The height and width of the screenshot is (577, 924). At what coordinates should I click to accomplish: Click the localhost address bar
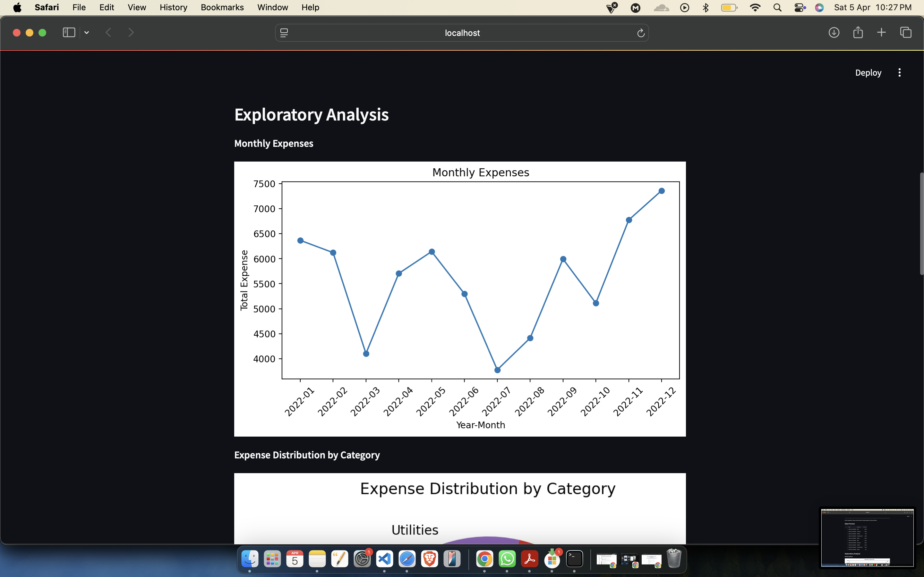pos(462,33)
